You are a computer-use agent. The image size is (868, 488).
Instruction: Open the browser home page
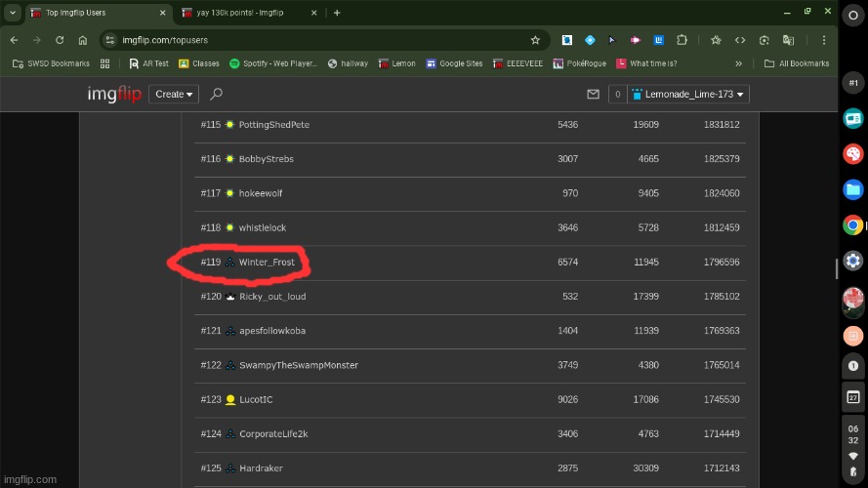[82, 40]
